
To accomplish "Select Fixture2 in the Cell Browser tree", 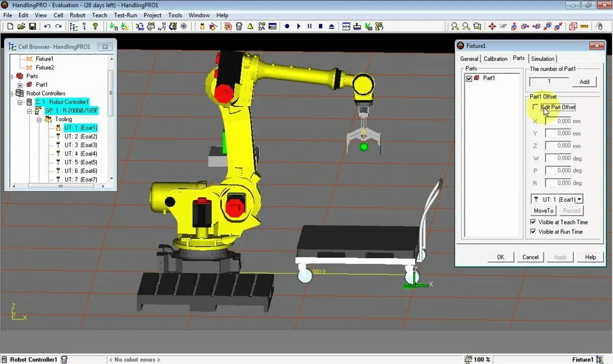I will tap(45, 67).
